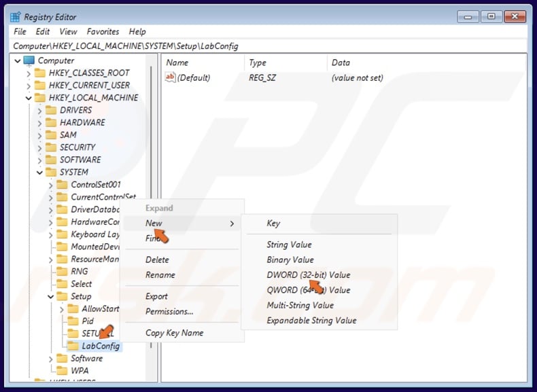Choose Delete in the context menu
537x392 pixels.
click(183, 260)
